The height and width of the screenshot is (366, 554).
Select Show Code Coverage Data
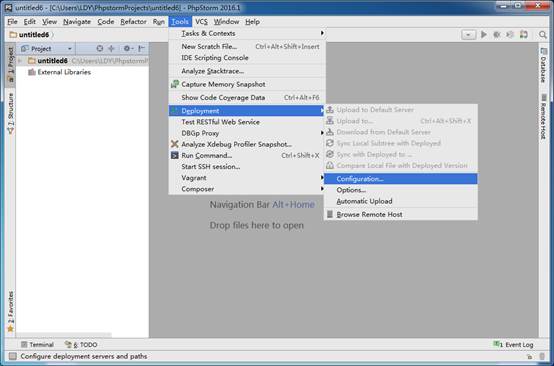247,98
